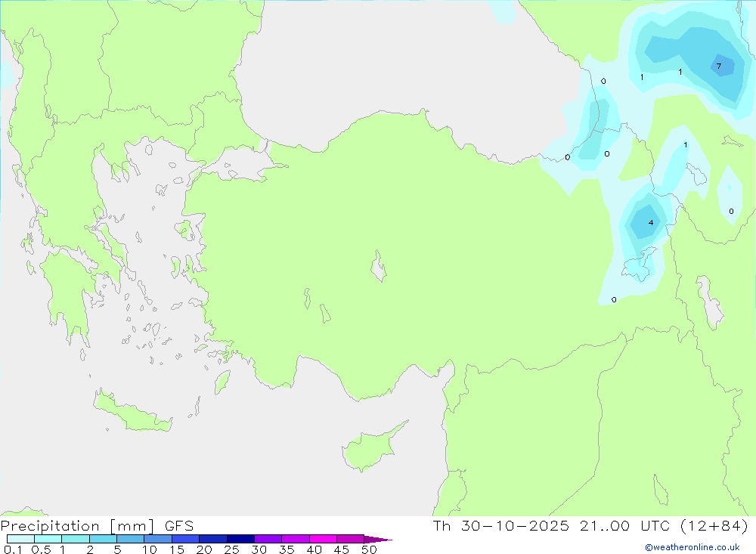The width and height of the screenshot is (756, 554).
Task: Click the '25' legend scale label
Action: pos(232,549)
